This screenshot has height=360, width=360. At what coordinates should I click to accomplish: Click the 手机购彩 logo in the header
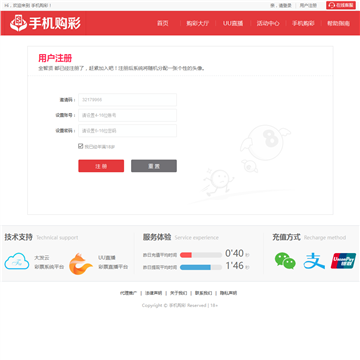tap(45, 23)
